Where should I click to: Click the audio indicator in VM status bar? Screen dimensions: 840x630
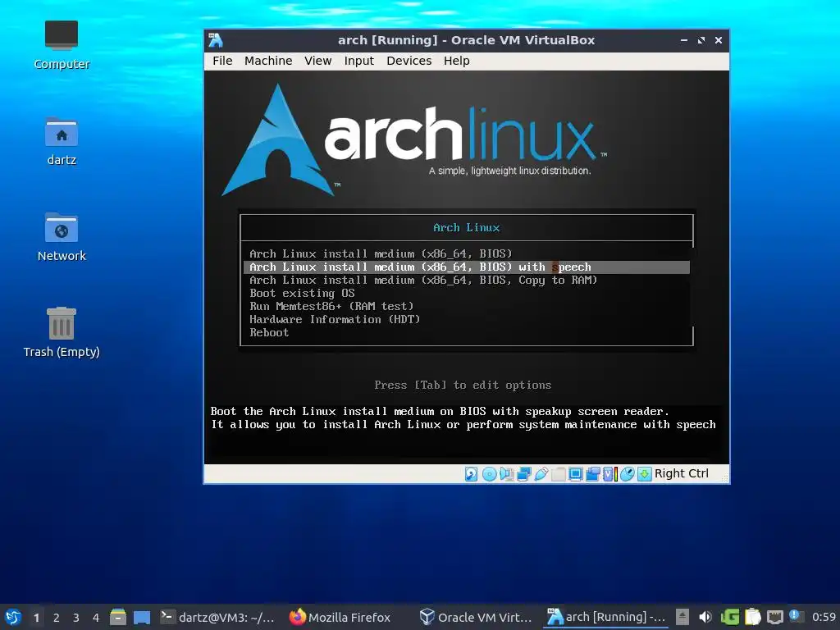coord(506,474)
